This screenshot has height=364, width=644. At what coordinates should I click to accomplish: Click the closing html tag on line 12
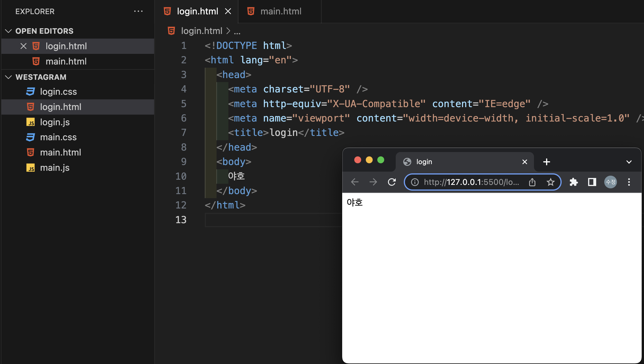[225, 205]
